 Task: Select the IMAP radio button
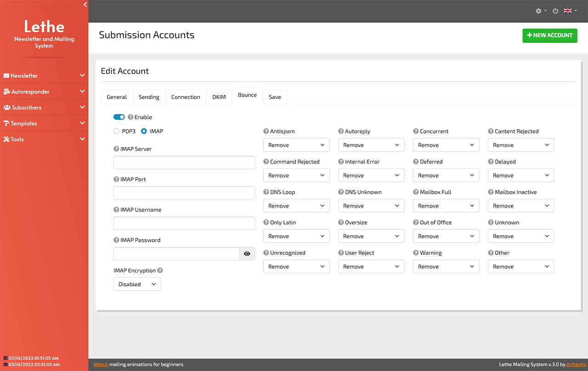click(144, 131)
